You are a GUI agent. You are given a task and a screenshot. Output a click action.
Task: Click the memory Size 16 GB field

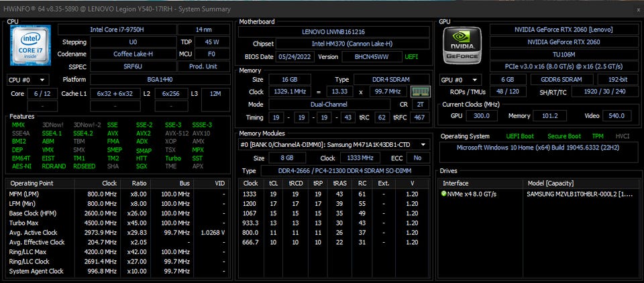[290, 79]
